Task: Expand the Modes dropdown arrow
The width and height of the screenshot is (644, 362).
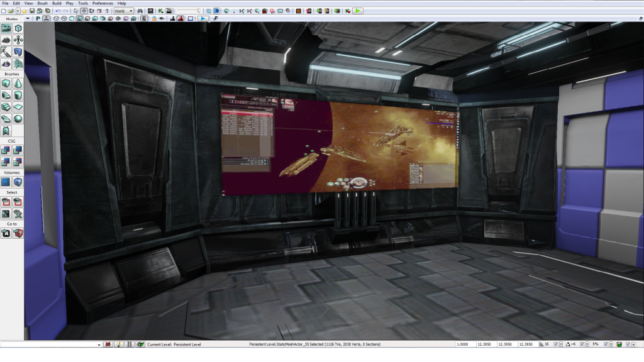Action: (x=28, y=18)
